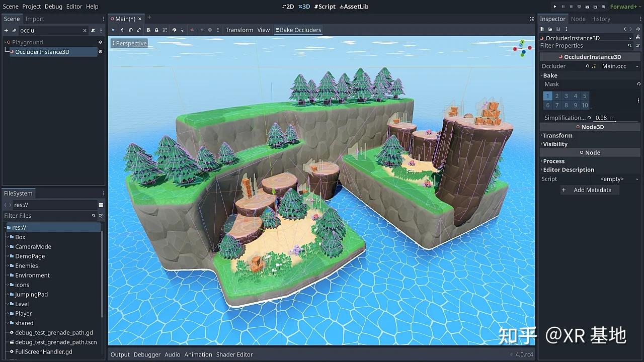This screenshot has height=362, width=644.
Task: Click the lock selected node icon
Action: [x=156, y=30]
